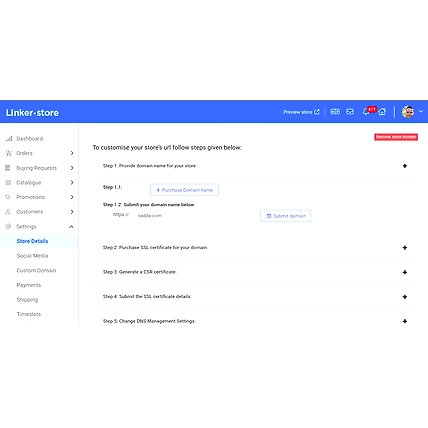Open the Dashboard chart icon
Screen dimensions: 428x428
pos(9,138)
